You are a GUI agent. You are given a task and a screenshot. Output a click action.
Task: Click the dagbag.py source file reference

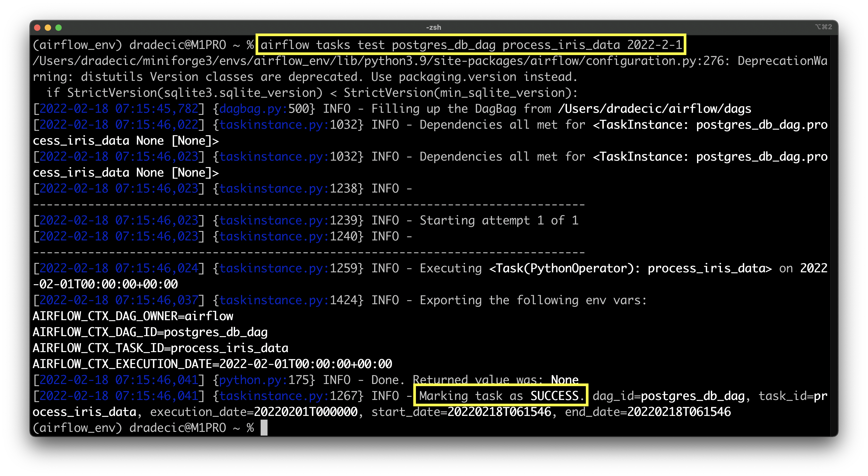click(253, 109)
